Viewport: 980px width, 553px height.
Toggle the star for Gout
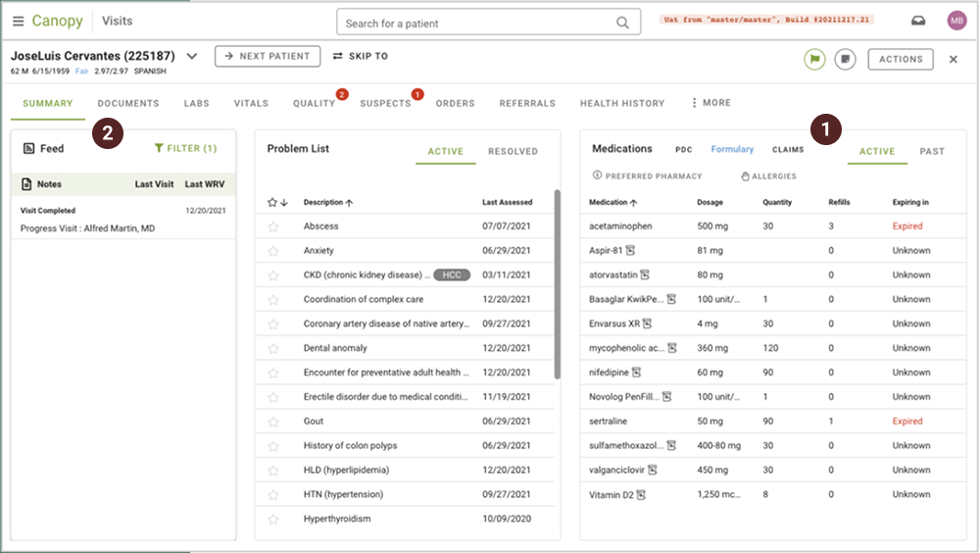[x=273, y=422]
